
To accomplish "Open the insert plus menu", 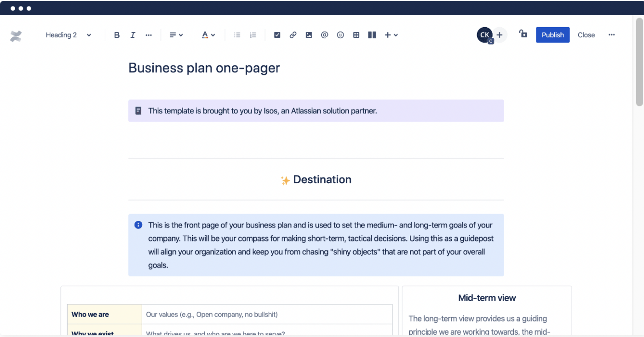I will 391,35.
